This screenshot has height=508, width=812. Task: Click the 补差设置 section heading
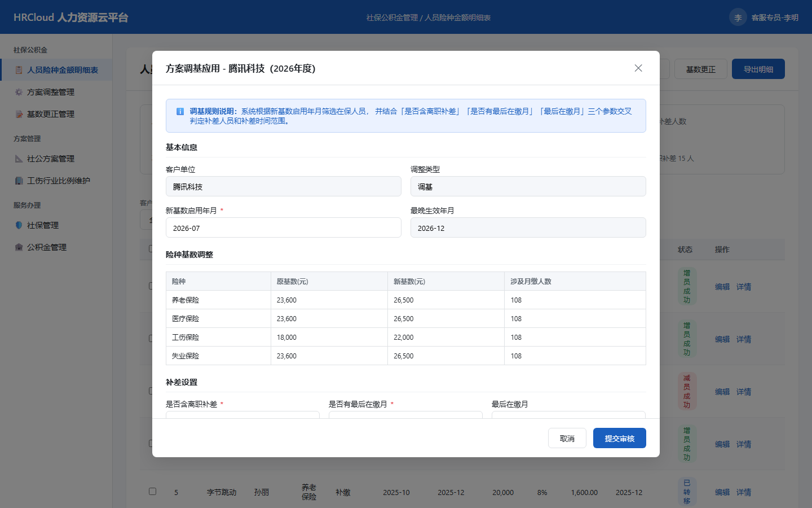point(182,382)
